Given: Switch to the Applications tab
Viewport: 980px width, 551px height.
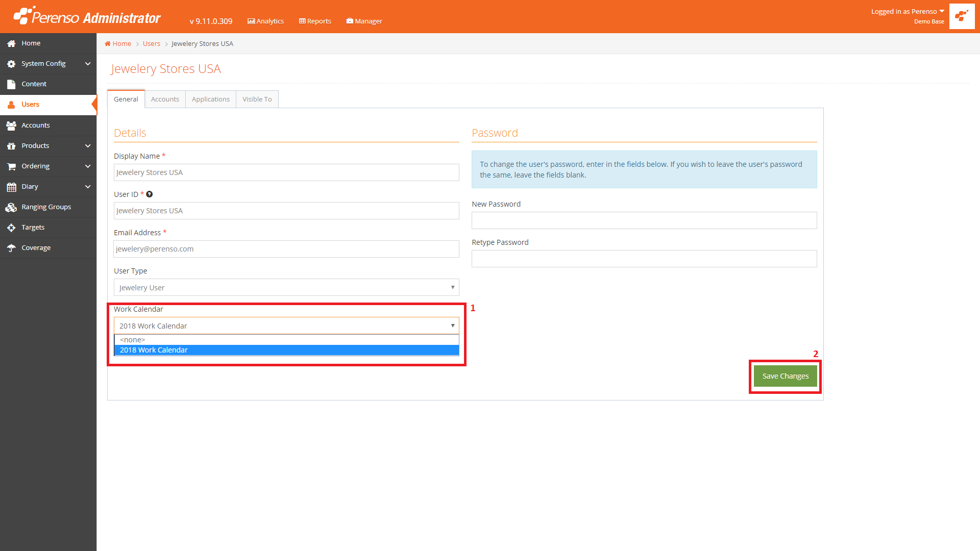Looking at the screenshot, I should point(210,99).
